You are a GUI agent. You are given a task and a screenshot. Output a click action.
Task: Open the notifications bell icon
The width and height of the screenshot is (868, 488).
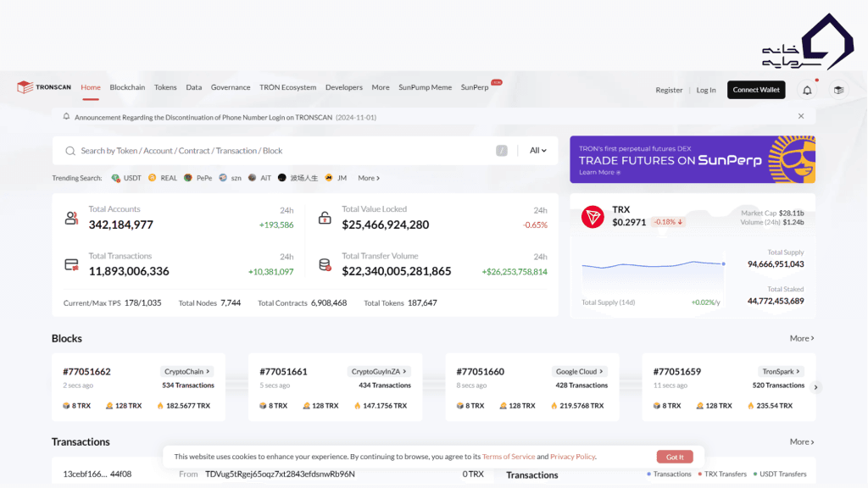click(x=807, y=90)
